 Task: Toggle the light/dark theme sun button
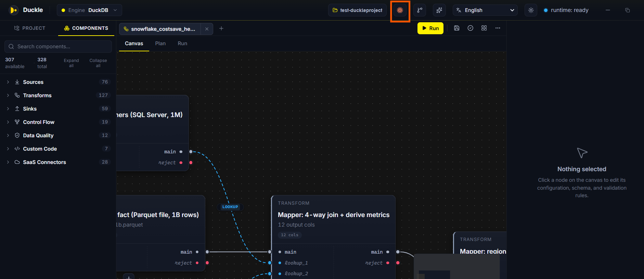point(531,10)
